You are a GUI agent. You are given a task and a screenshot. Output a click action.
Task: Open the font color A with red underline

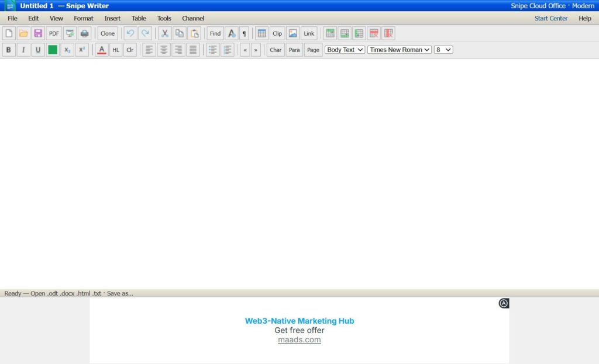(102, 50)
